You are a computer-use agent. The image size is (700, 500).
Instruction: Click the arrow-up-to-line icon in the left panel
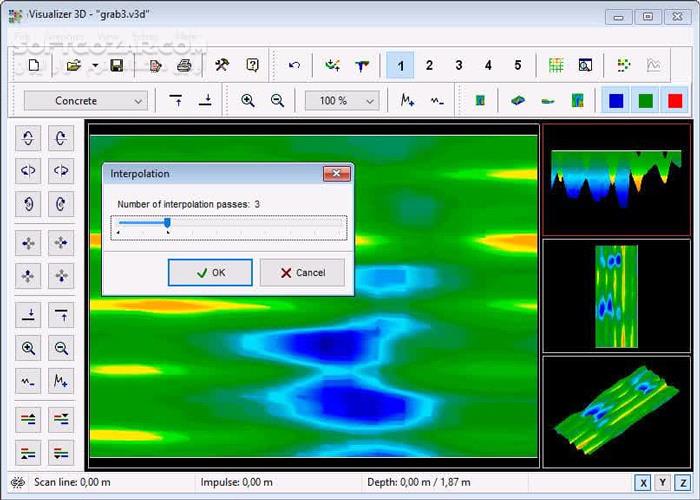point(61,315)
